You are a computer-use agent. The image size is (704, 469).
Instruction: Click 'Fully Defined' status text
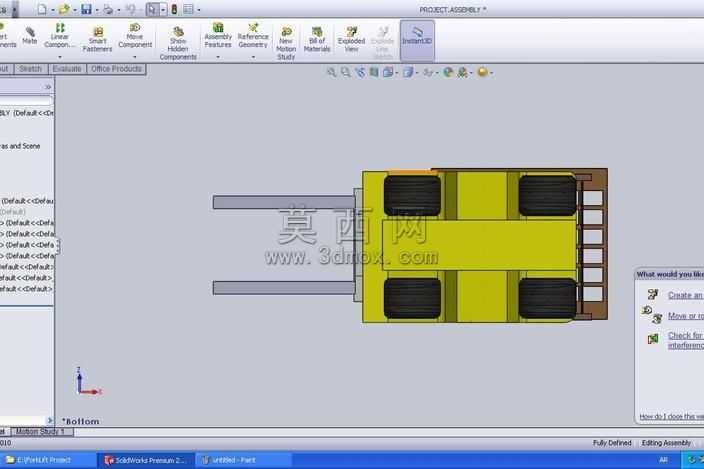point(612,443)
